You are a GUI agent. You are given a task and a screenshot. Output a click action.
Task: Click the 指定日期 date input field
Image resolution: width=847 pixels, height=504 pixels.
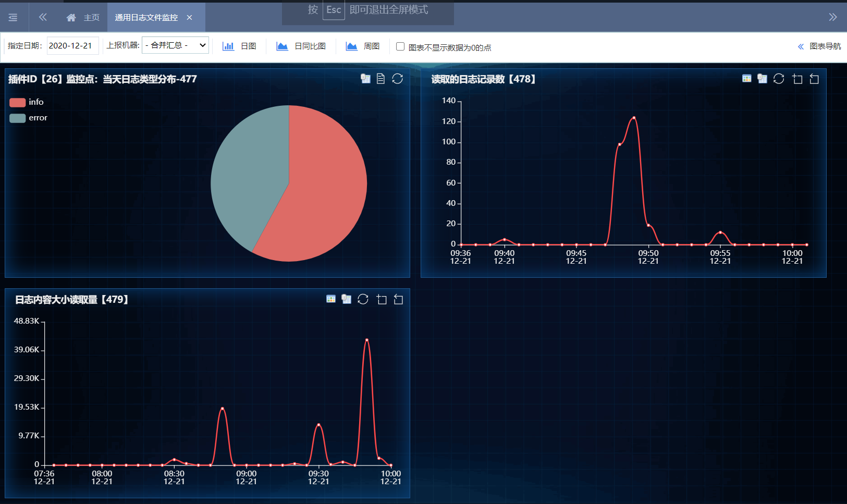point(72,46)
